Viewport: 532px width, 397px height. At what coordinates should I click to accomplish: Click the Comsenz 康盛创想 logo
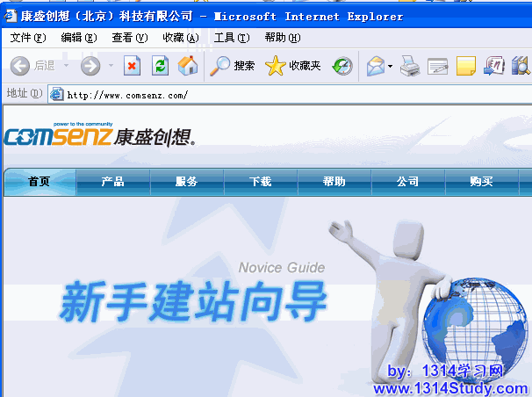98,135
